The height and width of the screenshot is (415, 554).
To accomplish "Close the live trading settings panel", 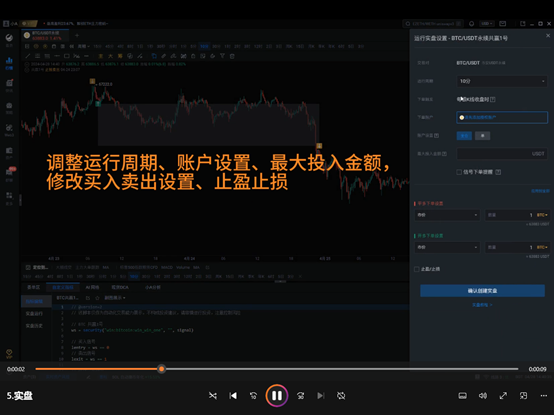I will click(x=548, y=36).
